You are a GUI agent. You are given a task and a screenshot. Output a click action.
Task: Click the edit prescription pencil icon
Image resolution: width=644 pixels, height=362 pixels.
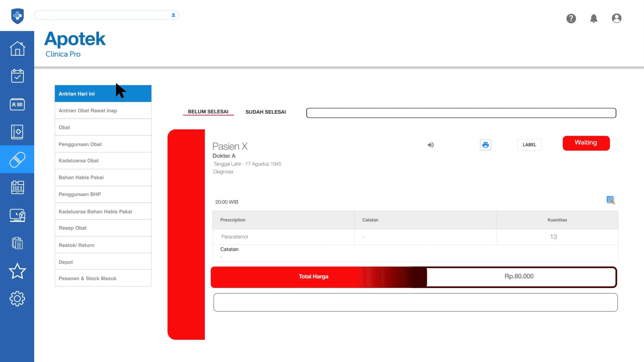click(610, 200)
